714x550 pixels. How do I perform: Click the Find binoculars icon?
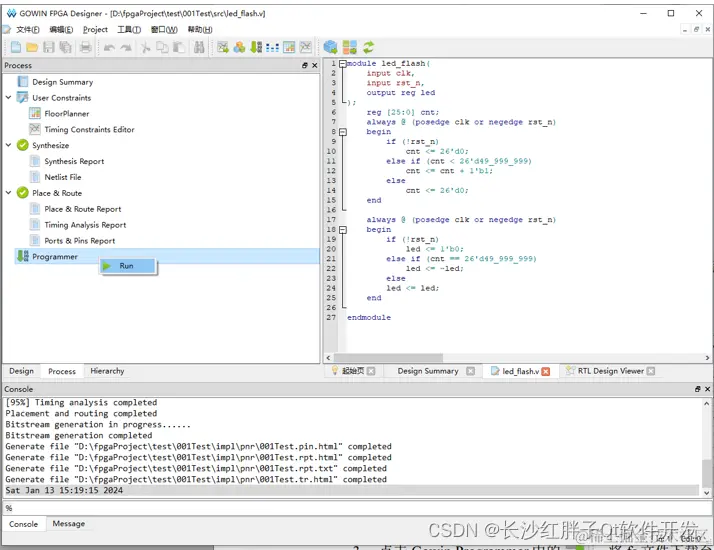[x=199, y=47]
